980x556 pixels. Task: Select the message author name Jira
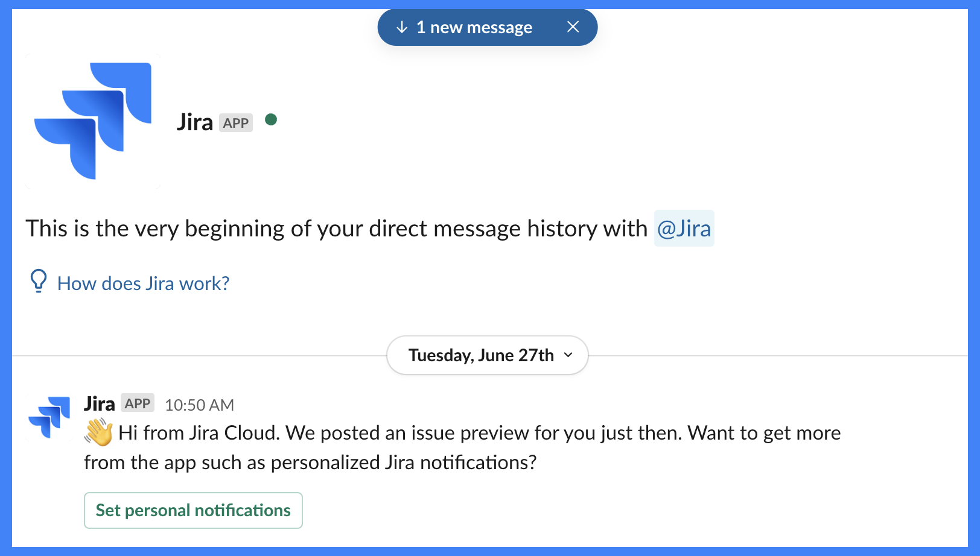click(100, 403)
